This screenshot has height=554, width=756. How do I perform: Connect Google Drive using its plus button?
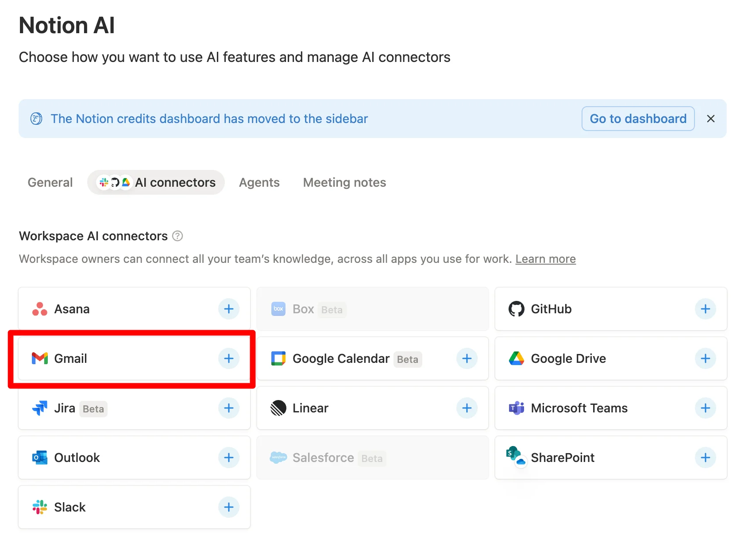(706, 358)
